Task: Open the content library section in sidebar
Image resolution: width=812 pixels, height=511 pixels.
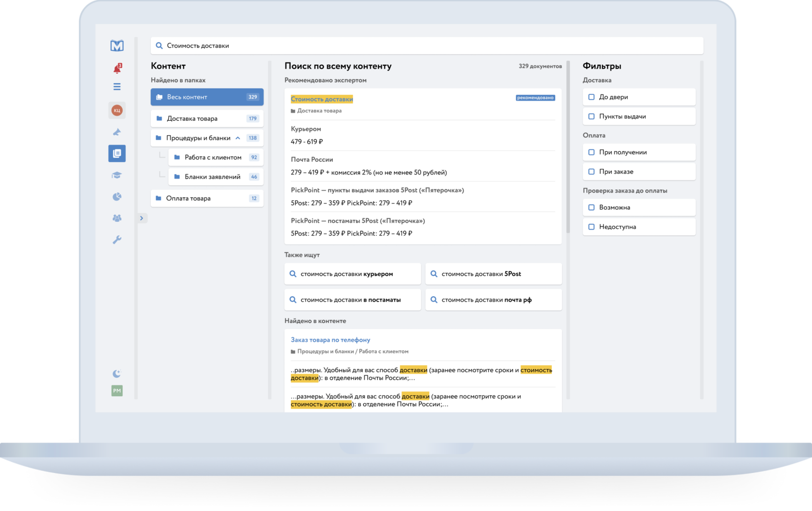Action: [x=117, y=153]
